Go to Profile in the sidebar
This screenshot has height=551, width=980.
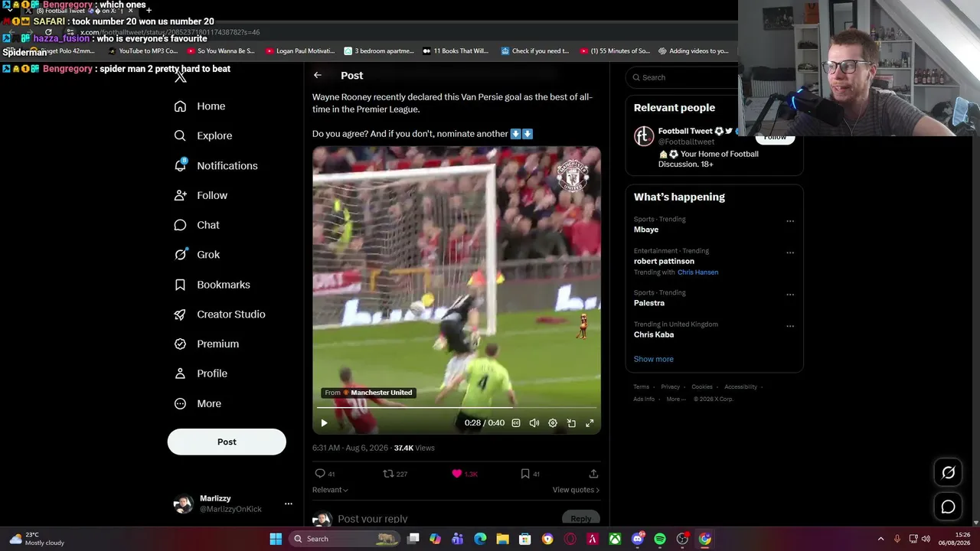pos(201,373)
